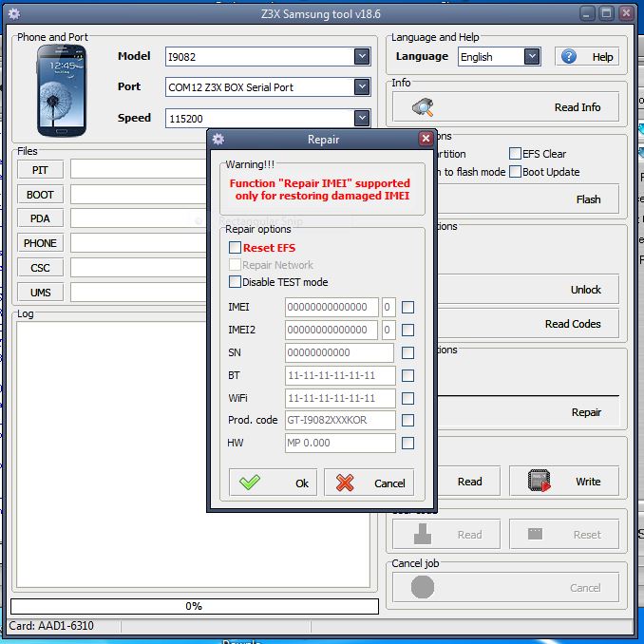
Task: Click the blue Help question mark icon
Action: pyautogui.click(x=569, y=56)
